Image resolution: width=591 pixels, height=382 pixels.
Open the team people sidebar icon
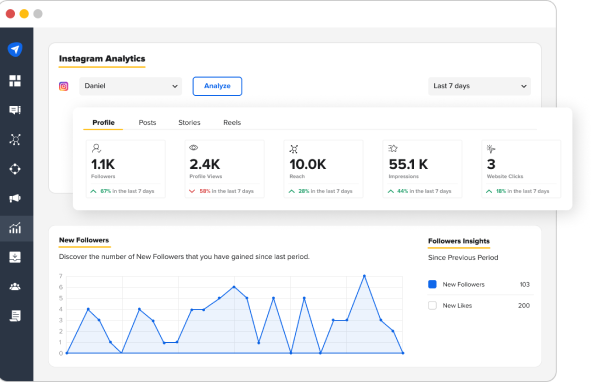pyautogui.click(x=15, y=287)
